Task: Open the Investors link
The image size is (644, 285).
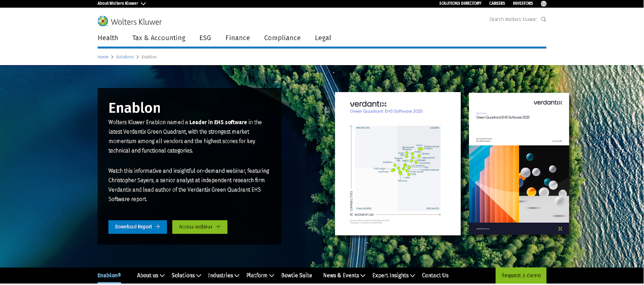Action: (523, 3)
